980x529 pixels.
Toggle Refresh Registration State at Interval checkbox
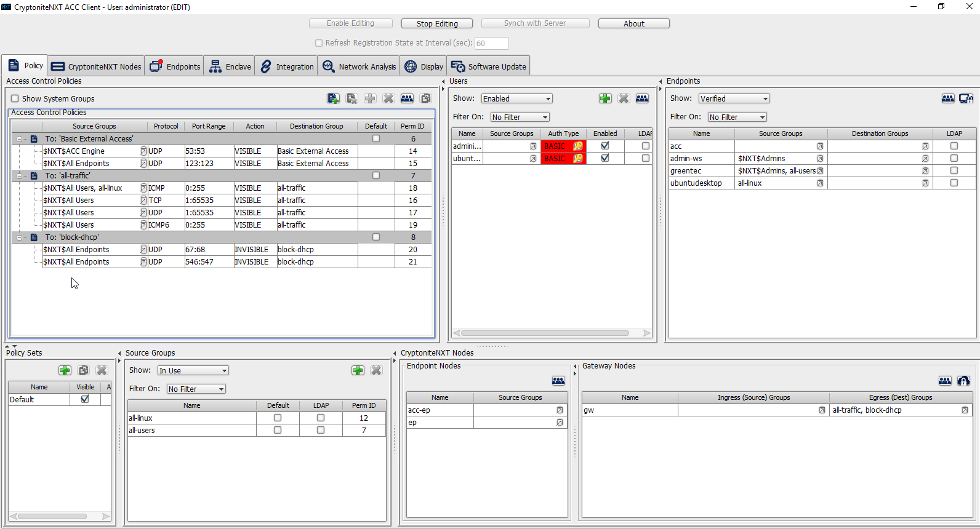click(319, 43)
